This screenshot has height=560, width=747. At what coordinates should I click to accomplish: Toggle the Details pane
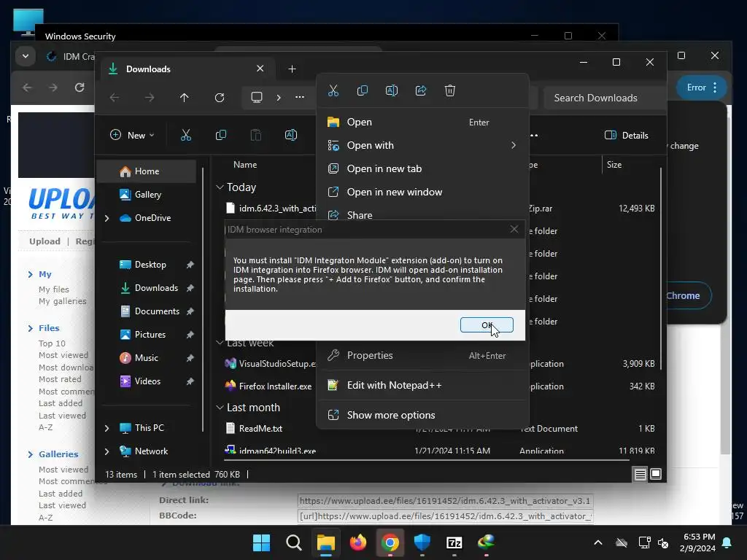tap(627, 135)
